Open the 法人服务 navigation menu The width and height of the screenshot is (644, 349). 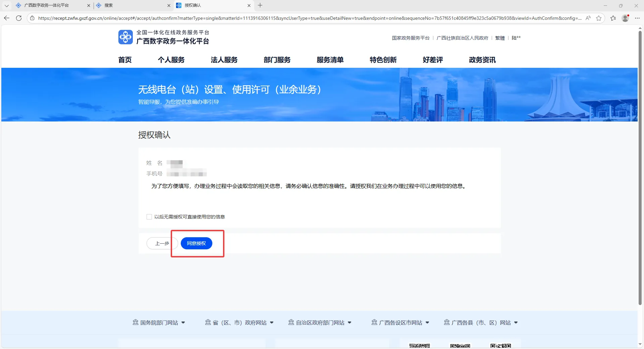coord(224,60)
